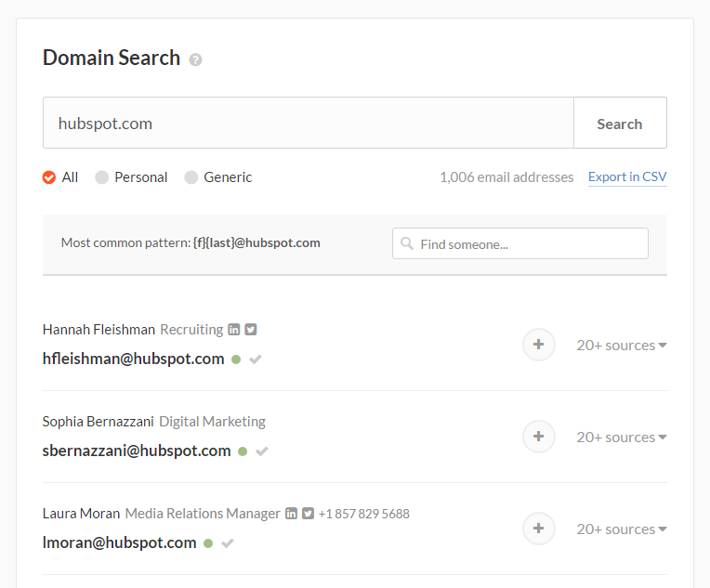This screenshot has width=710, height=588.
Task: Click the name Laura Moran
Action: (x=81, y=514)
